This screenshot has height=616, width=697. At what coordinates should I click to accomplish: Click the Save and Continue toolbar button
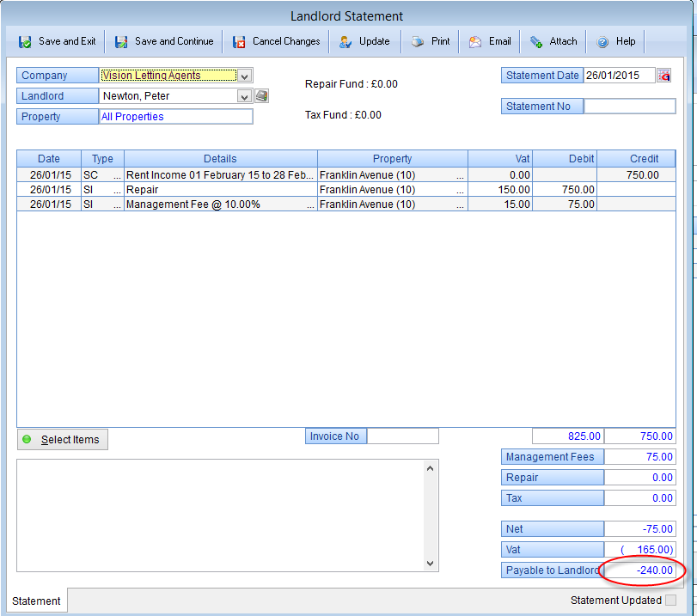pyautogui.click(x=163, y=41)
